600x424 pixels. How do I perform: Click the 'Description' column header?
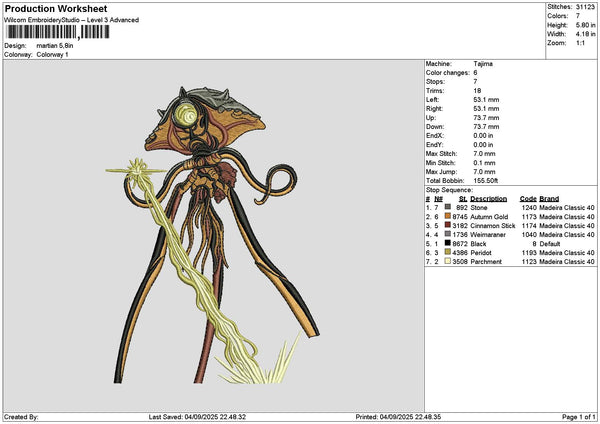tap(488, 199)
